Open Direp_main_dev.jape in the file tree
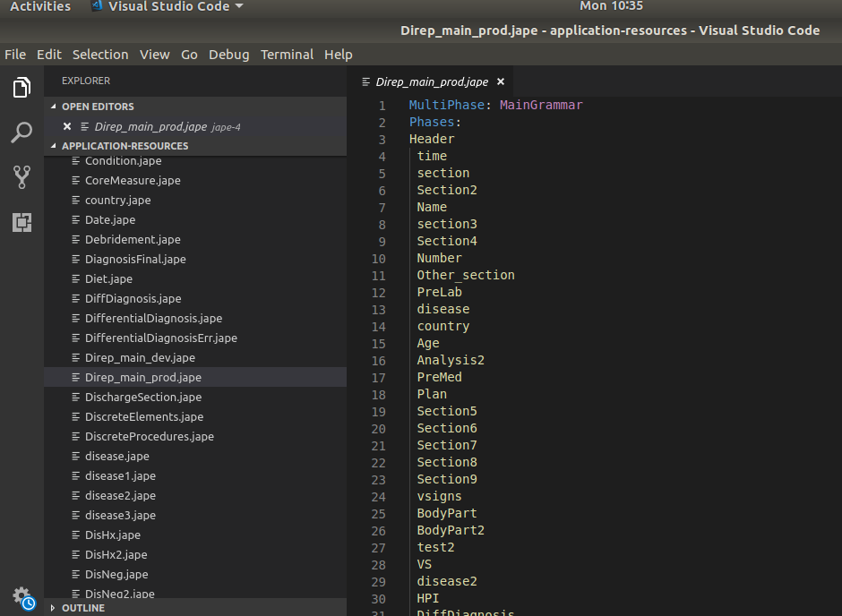 click(x=140, y=358)
